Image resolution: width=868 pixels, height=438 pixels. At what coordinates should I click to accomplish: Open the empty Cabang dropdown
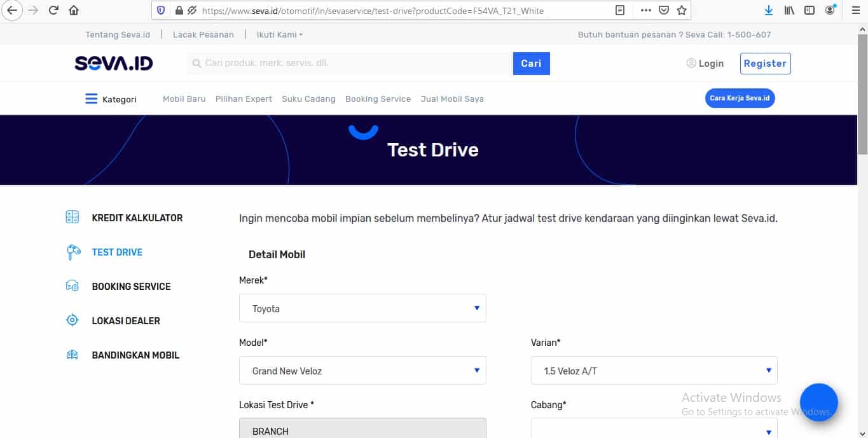(654, 428)
